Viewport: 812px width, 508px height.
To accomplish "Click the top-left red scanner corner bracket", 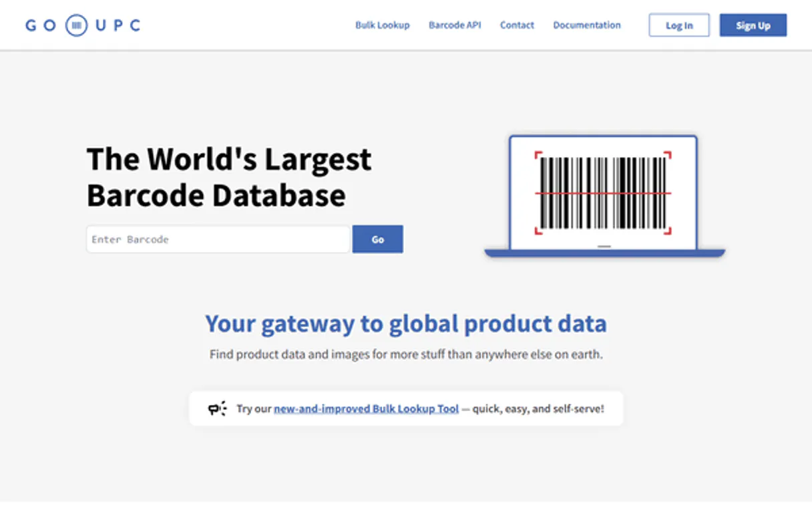I will click(538, 155).
